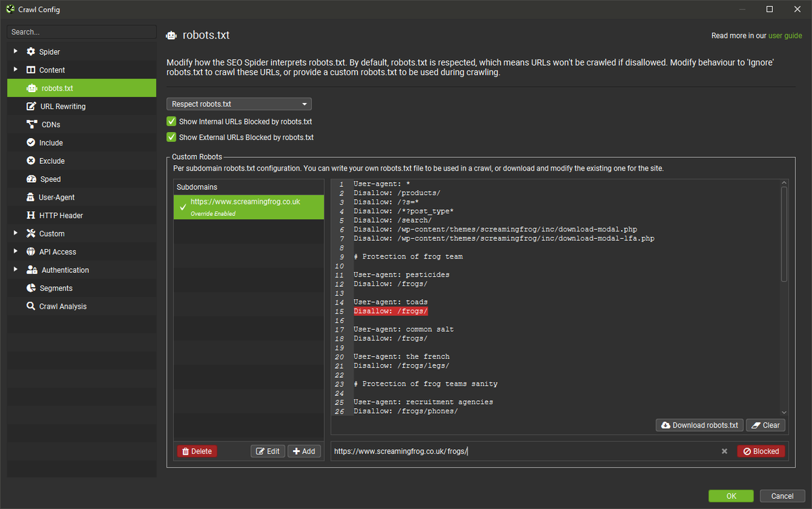
Task: Click the 'Disallow: /search/' line
Action: [392, 221]
